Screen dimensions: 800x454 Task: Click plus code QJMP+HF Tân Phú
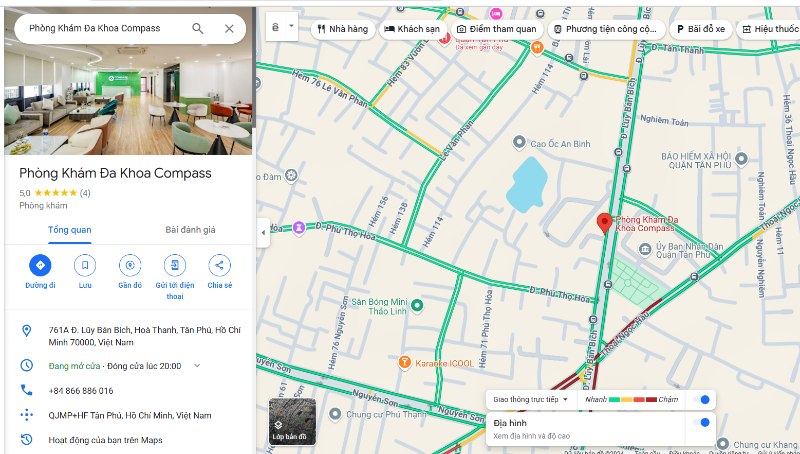coord(130,415)
